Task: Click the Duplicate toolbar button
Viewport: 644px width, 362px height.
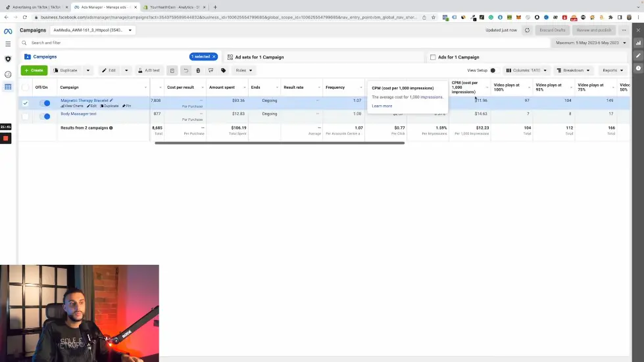Action: [66, 70]
